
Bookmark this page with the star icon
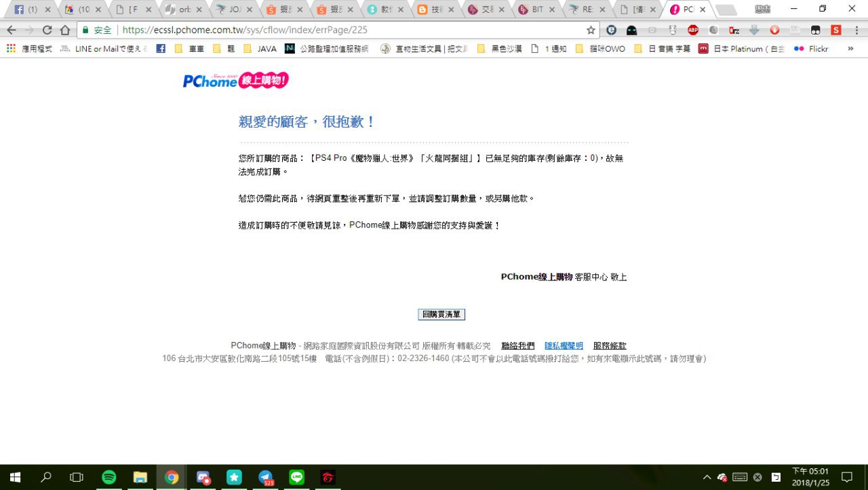591,30
